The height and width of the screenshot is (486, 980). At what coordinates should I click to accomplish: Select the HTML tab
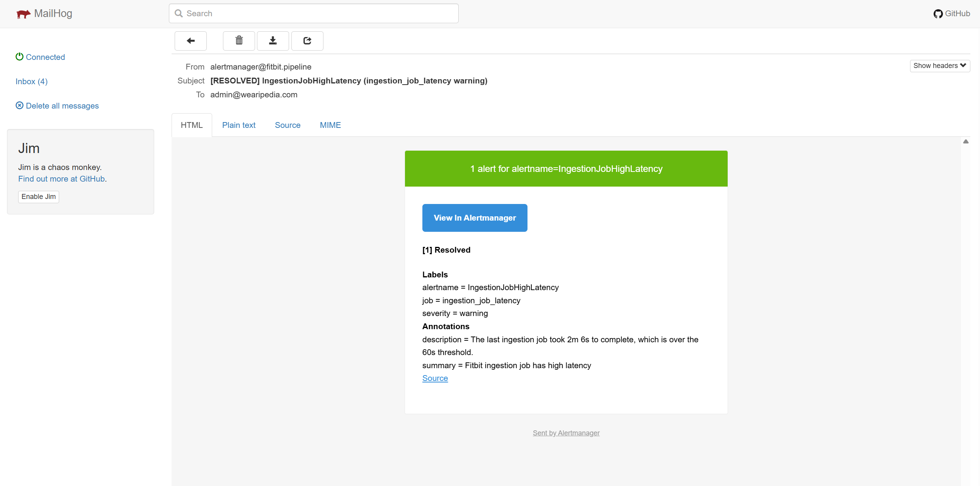[x=192, y=125]
